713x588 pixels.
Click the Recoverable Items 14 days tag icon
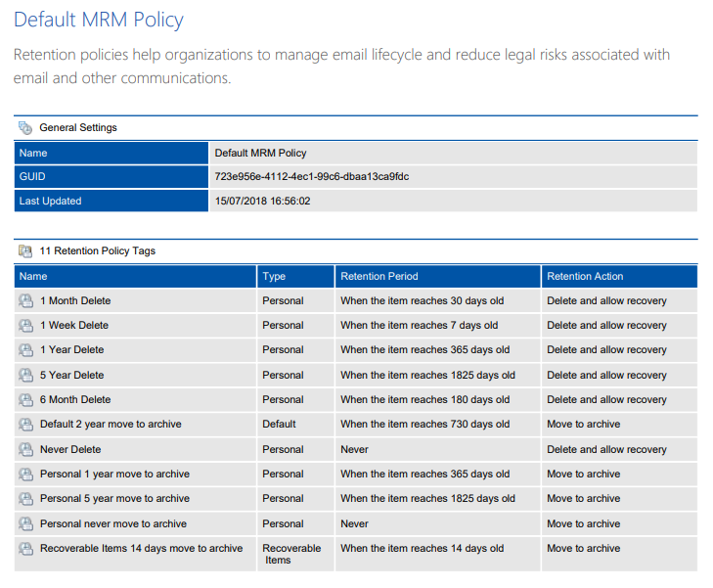26,549
